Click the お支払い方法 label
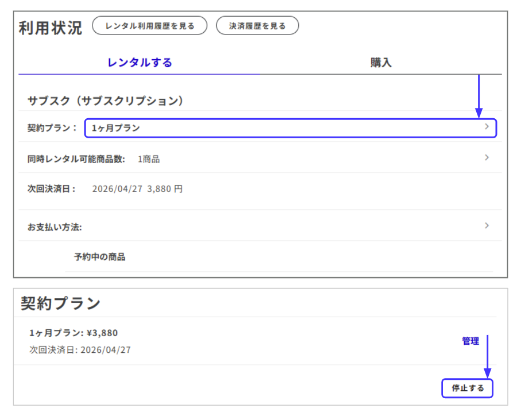 [55, 227]
